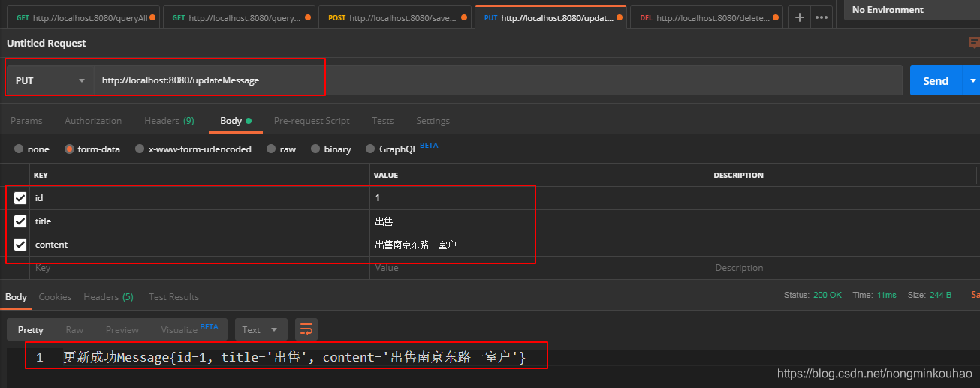Switch response view to Raw

pos(74,329)
